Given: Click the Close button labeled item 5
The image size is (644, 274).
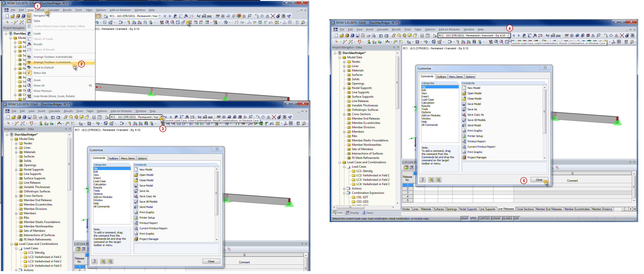Looking at the screenshot, I should click(x=539, y=180).
